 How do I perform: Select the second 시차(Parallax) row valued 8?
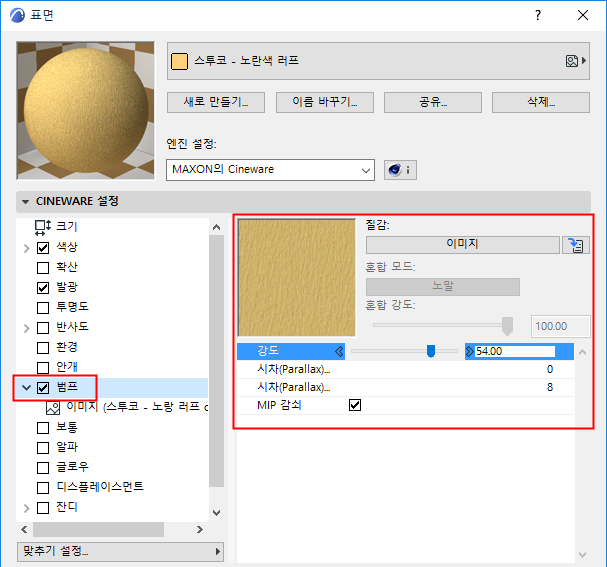[405, 387]
